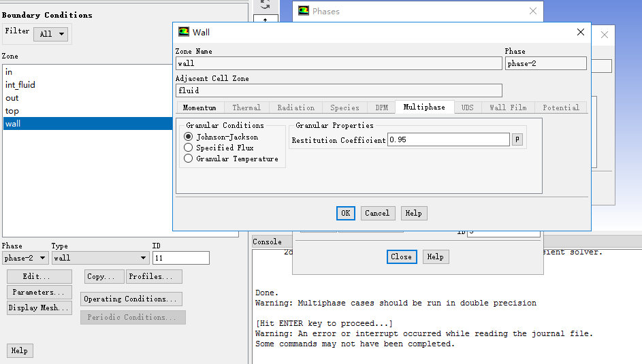
Task: Open the Phase dropdown showing phase-2
Action: (25, 258)
